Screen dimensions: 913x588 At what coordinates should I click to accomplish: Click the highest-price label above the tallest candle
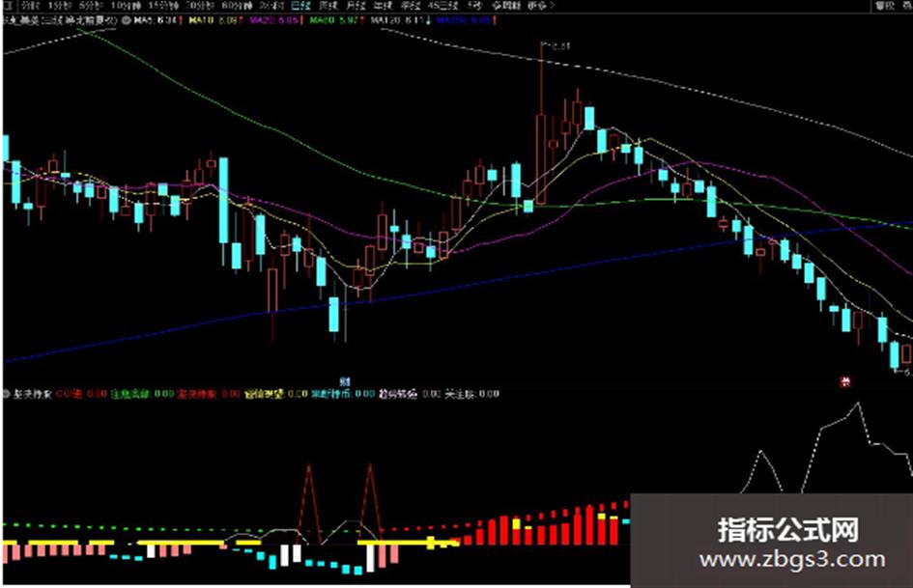559,46
